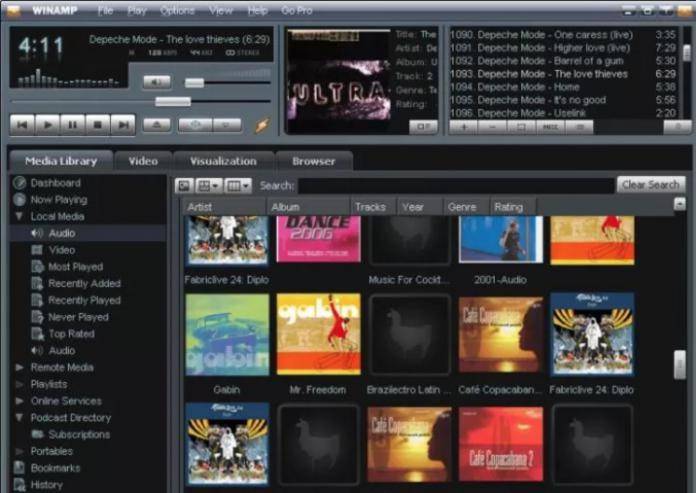Screen dimensions: 696x493
Task: Click the playlist list-management button
Action: click(x=579, y=127)
